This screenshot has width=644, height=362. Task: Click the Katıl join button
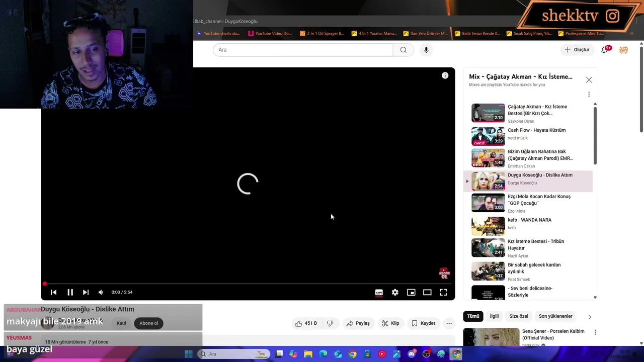(121, 323)
